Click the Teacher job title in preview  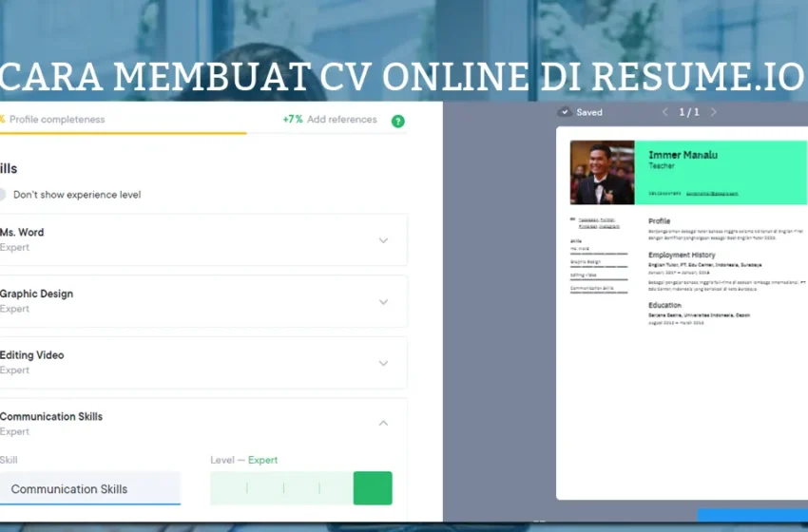click(x=662, y=166)
